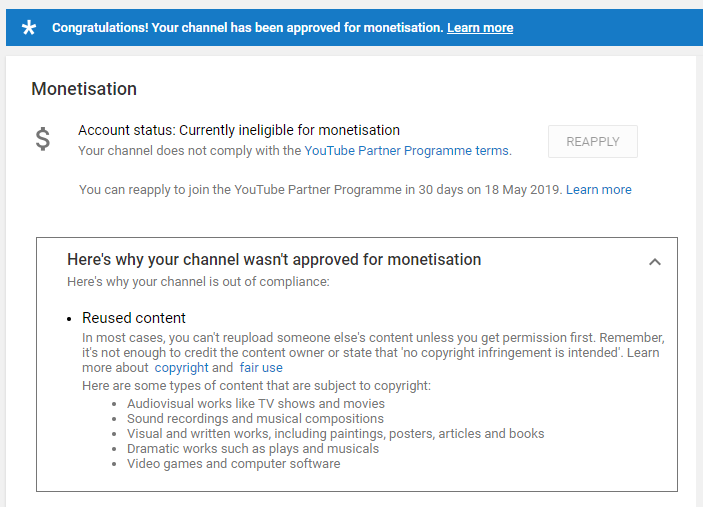The image size is (703, 507).
Task: Open YouTube Partner Programme terms link
Action: click(406, 151)
